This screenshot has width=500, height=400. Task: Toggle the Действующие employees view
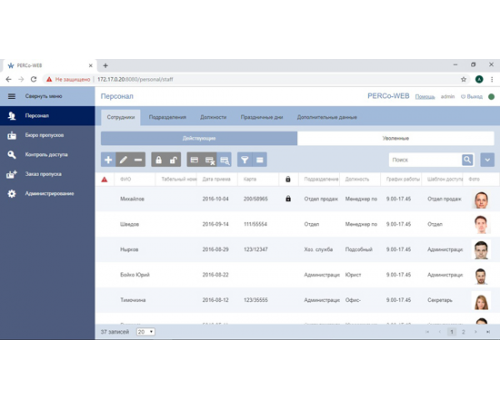click(199, 138)
